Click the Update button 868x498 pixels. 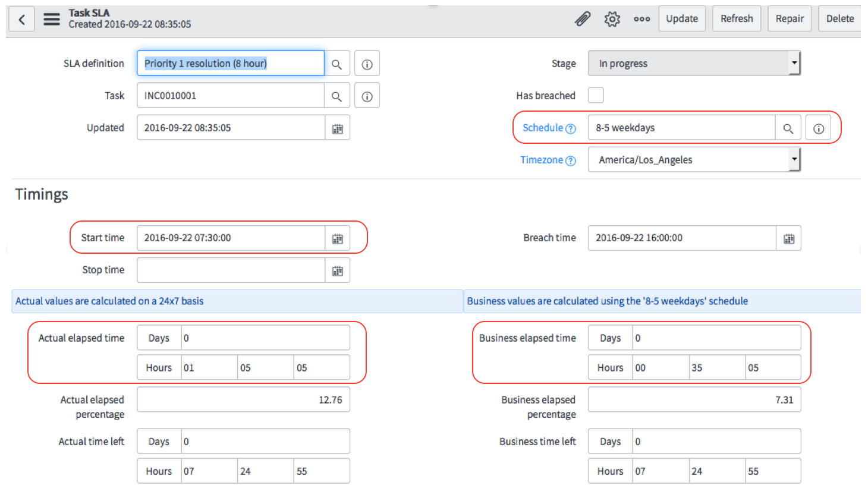[x=682, y=18]
